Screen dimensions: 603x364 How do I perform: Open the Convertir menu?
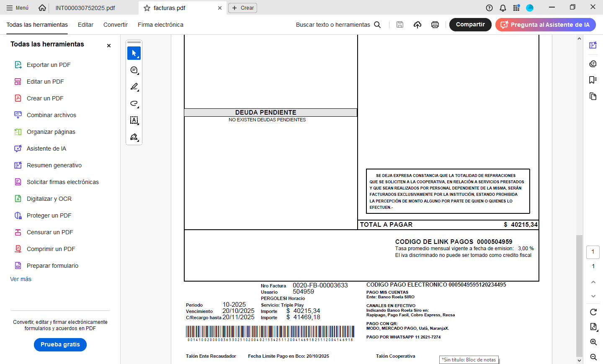115,25
